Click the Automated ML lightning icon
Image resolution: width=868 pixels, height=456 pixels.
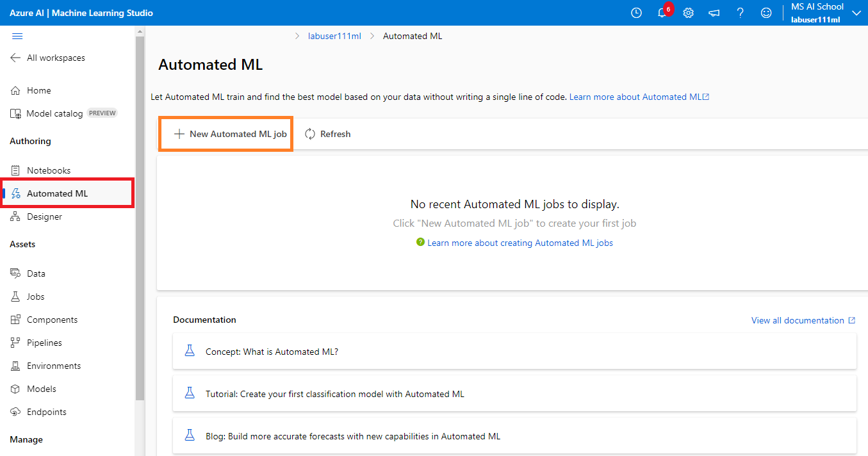pos(16,193)
